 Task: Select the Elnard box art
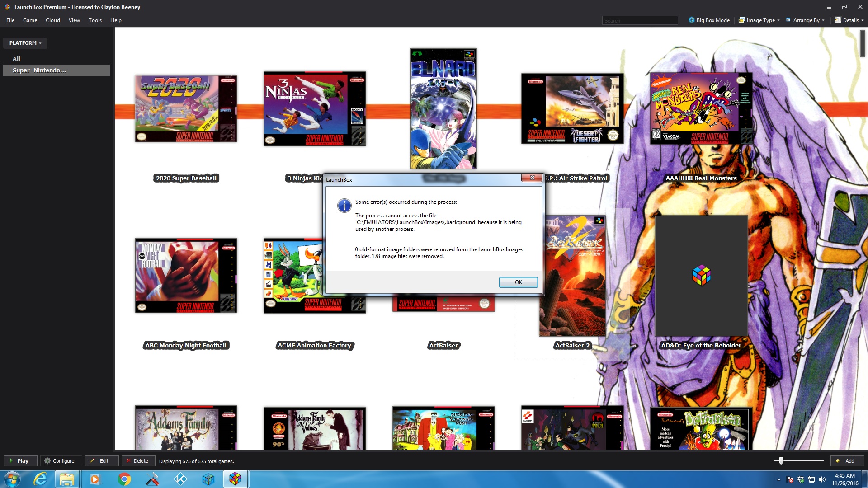(443, 108)
